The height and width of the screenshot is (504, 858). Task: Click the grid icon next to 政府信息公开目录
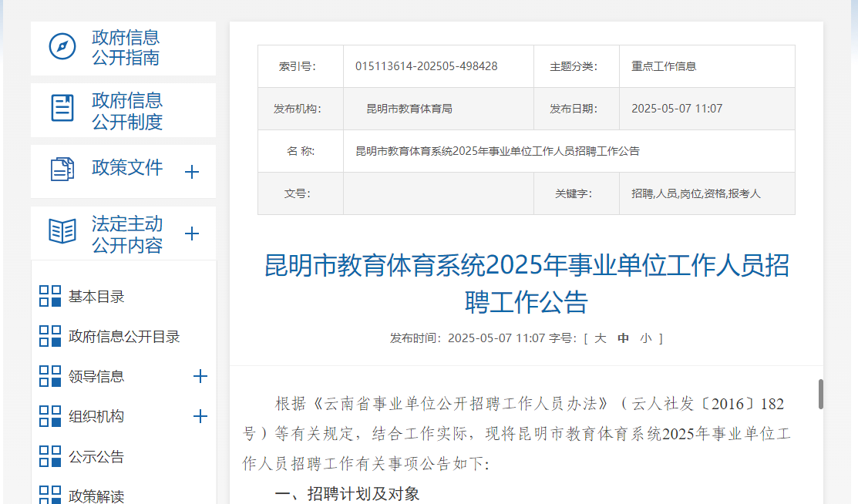click(50, 337)
